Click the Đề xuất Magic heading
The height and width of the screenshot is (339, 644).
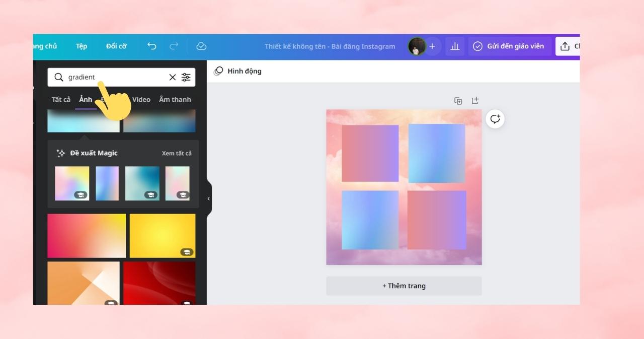coord(94,153)
